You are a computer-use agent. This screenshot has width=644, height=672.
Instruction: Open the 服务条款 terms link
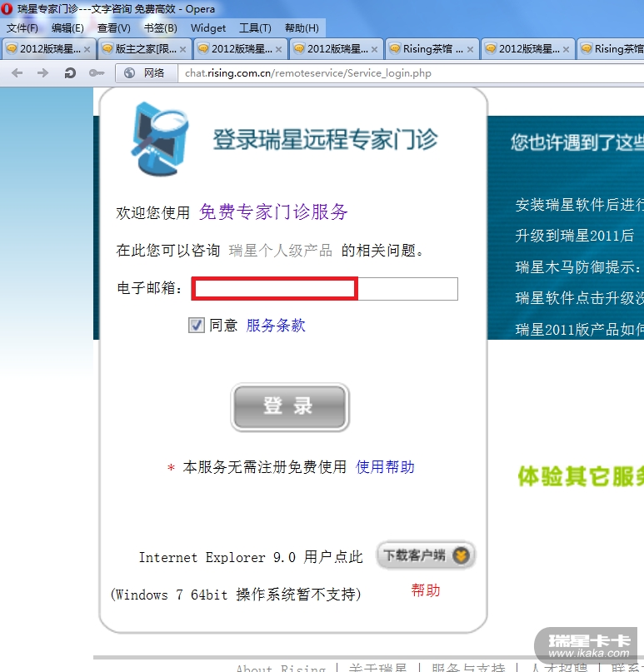pyautogui.click(x=276, y=326)
